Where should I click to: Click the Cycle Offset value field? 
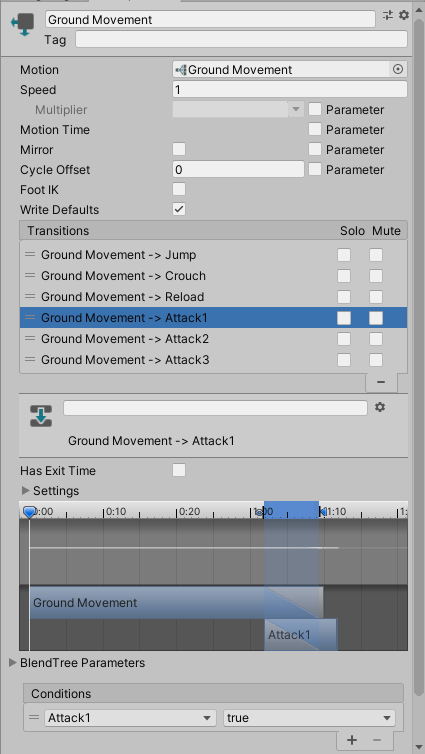[238, 169]
